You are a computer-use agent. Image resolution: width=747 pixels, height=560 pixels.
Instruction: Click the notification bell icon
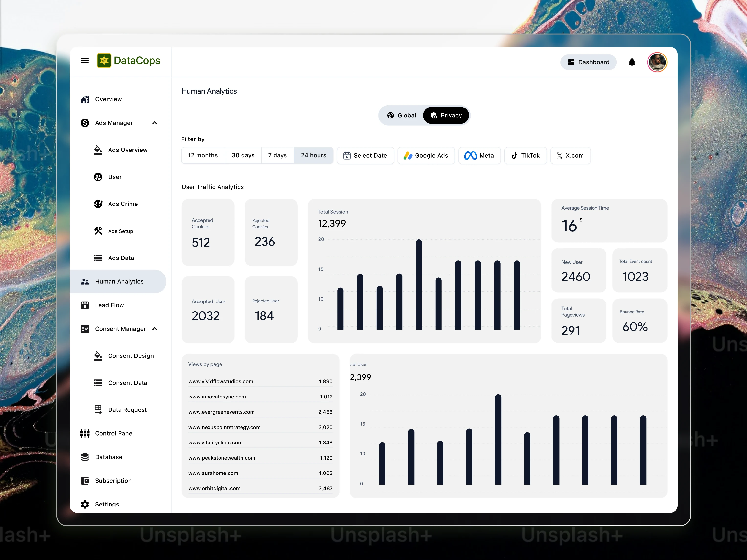[632, 62]
